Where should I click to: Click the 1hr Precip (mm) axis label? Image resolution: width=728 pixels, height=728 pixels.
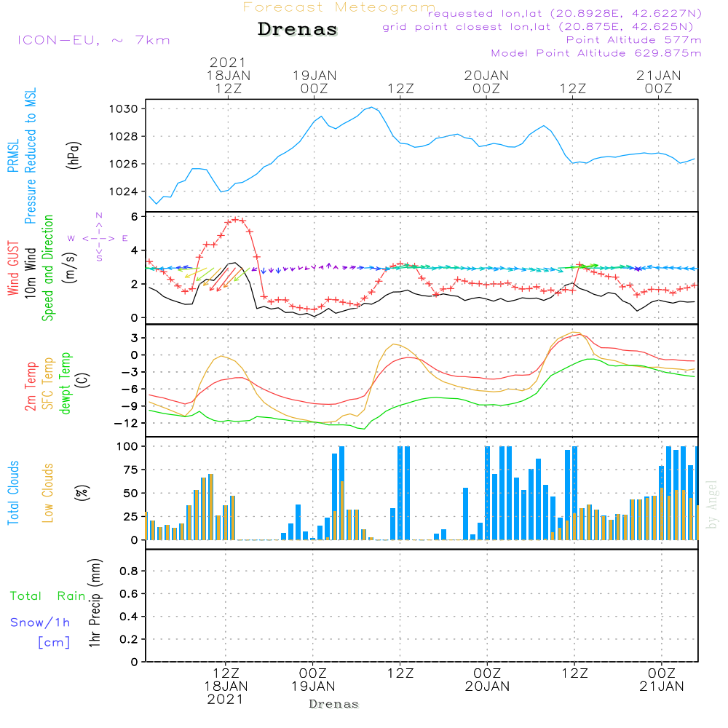tap(95, 603)
